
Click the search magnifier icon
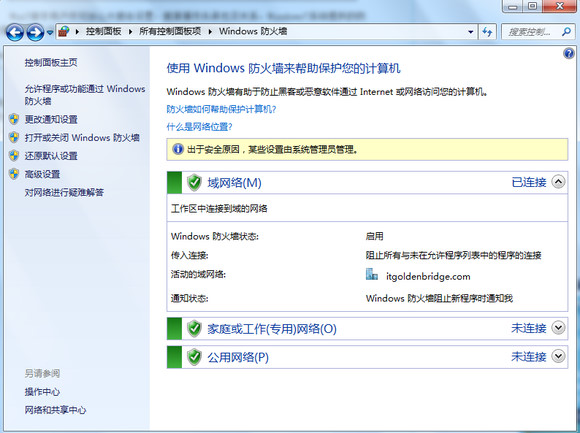click(566, 32)
